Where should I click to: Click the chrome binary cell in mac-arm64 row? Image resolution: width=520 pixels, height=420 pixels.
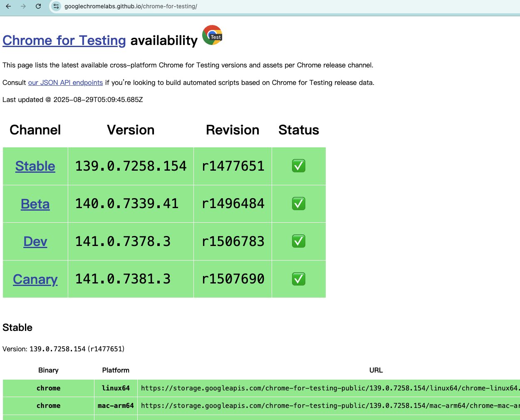(48, 405)
